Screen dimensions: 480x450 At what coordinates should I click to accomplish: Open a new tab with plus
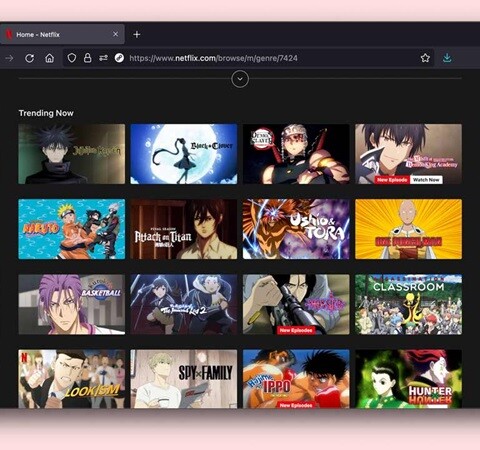[137, 34]
